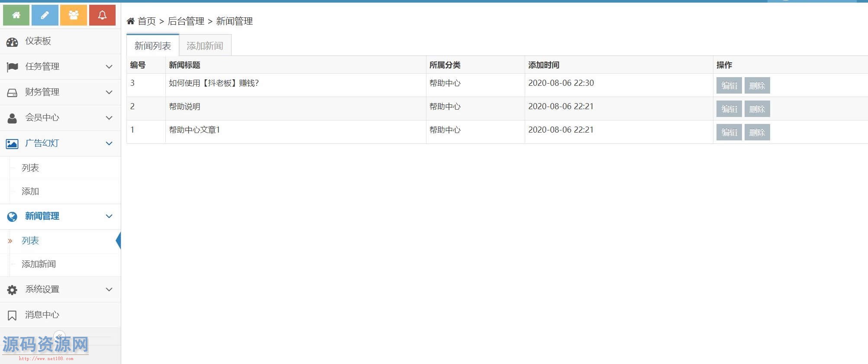
Task: Open the 会员中心 sidebar menu
Action: coord(60,118)
